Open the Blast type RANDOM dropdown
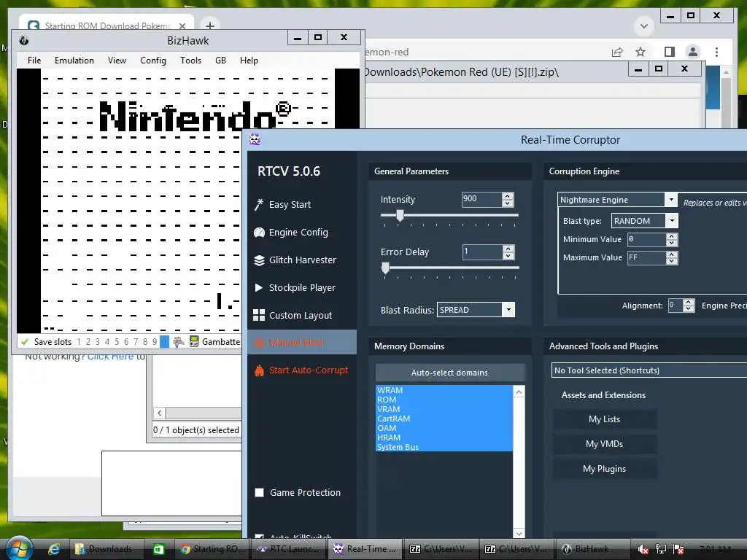The height and width of the screenshot is (560, 747). pyautogui.click(x=672, y=220)
